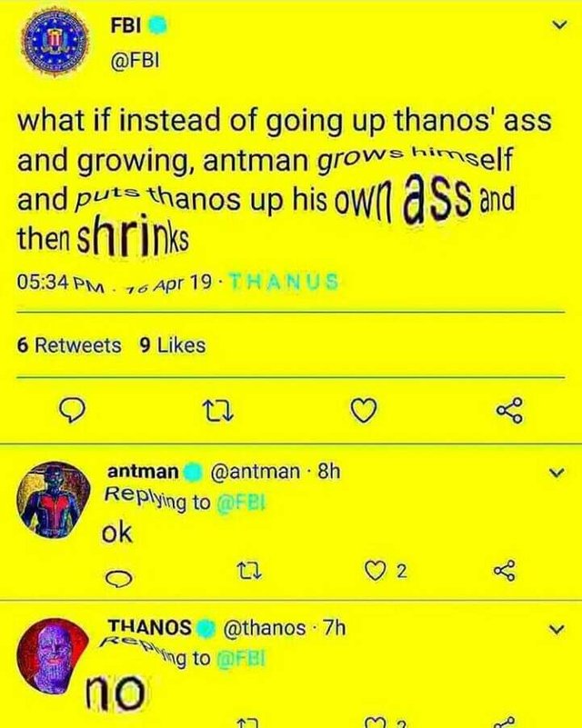The image size is (582, 728).
Task: Open antman's profile avatar
Action: 54,500
